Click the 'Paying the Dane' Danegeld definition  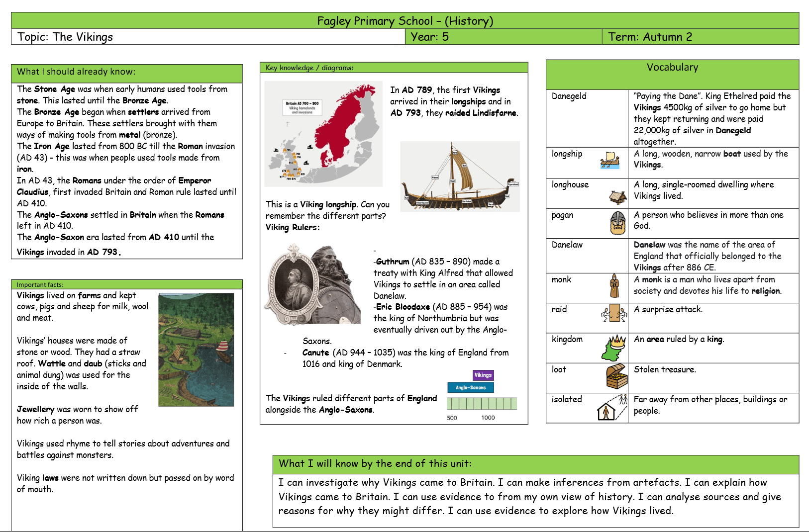(x=712, y=118)
